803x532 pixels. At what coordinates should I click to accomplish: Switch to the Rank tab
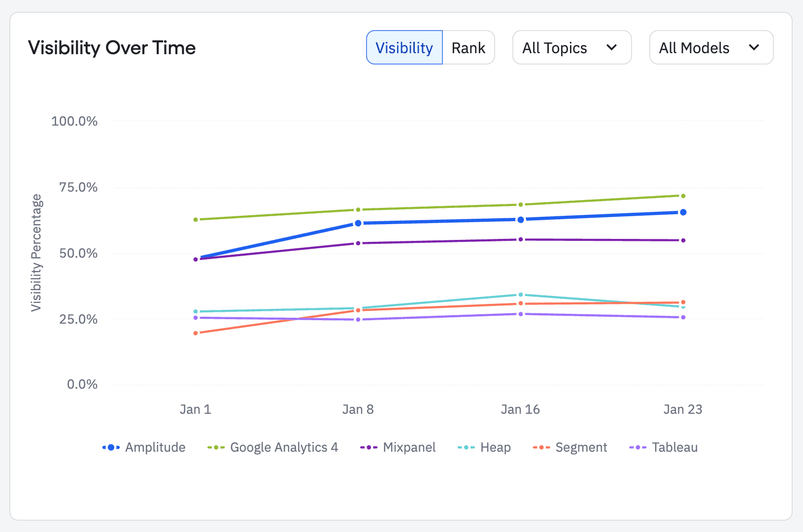click(x=468, y=47)
